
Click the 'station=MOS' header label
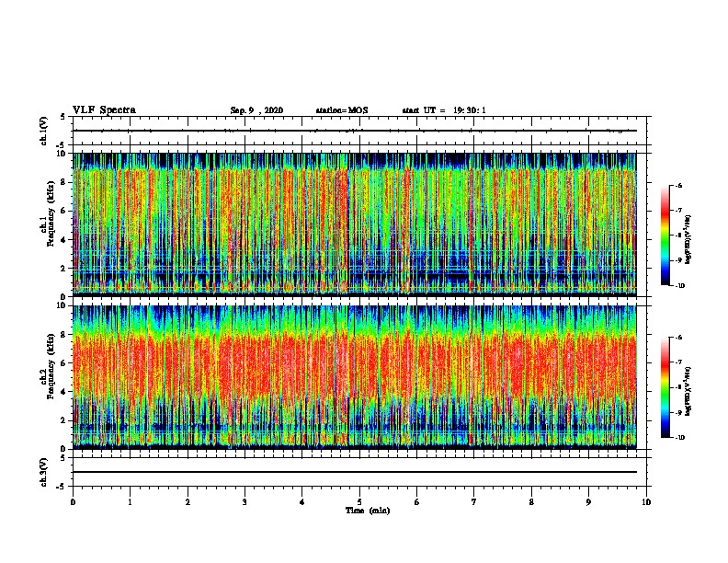[342, 110]
